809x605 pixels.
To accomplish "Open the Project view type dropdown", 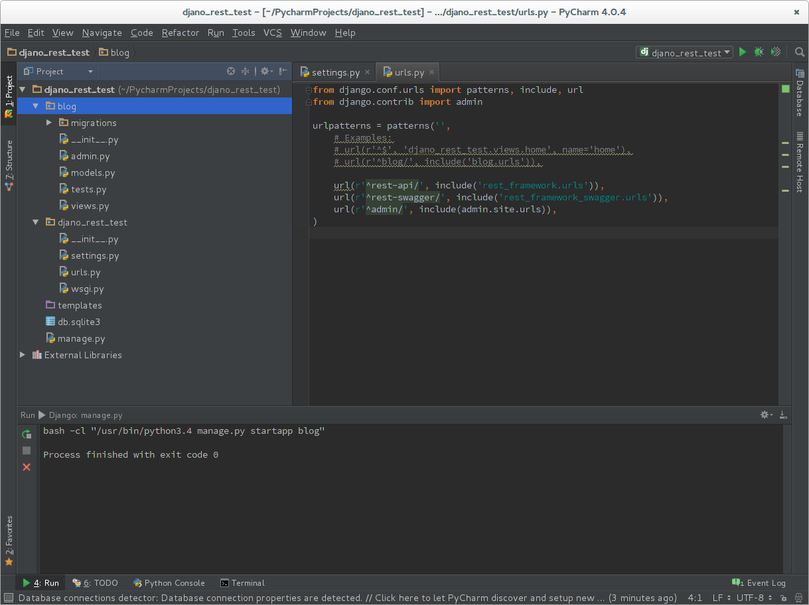I will point(58,71).
